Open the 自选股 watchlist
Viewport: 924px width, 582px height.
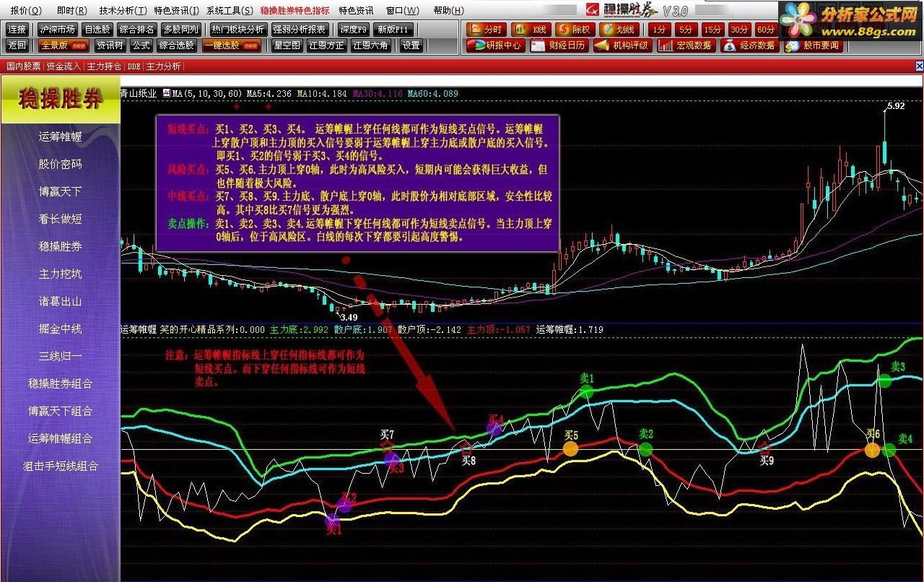click(97, 30)
